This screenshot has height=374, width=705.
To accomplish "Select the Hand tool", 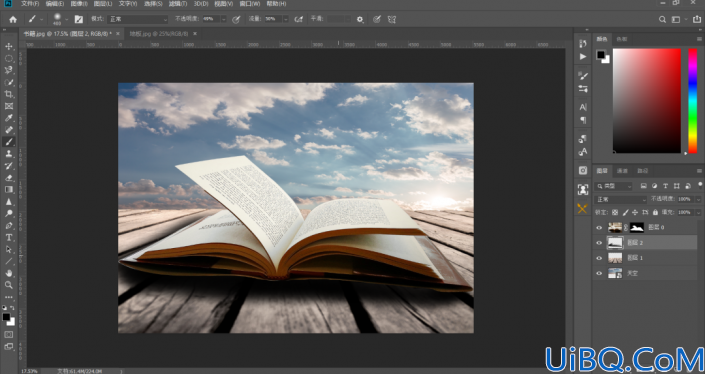I will click(9, 273).
